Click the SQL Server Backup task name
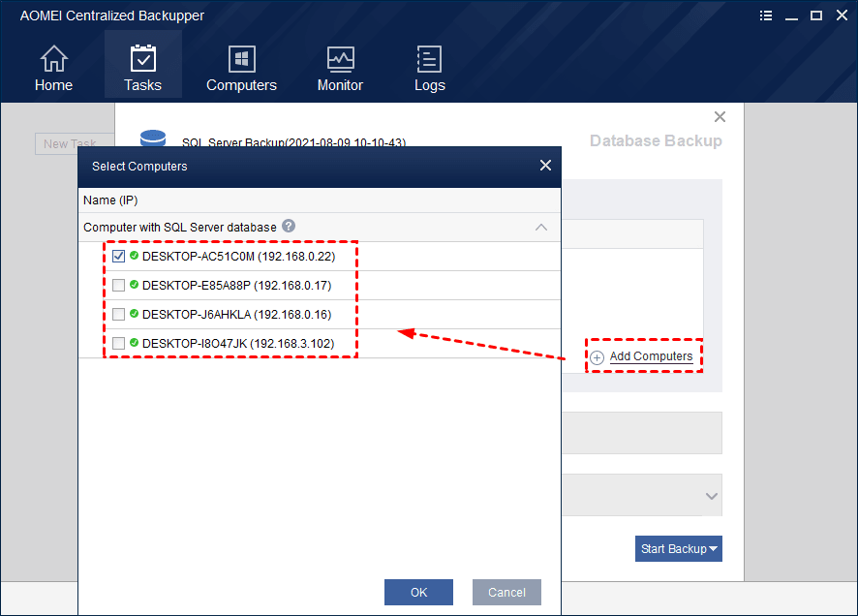 [x=293, y=142]
